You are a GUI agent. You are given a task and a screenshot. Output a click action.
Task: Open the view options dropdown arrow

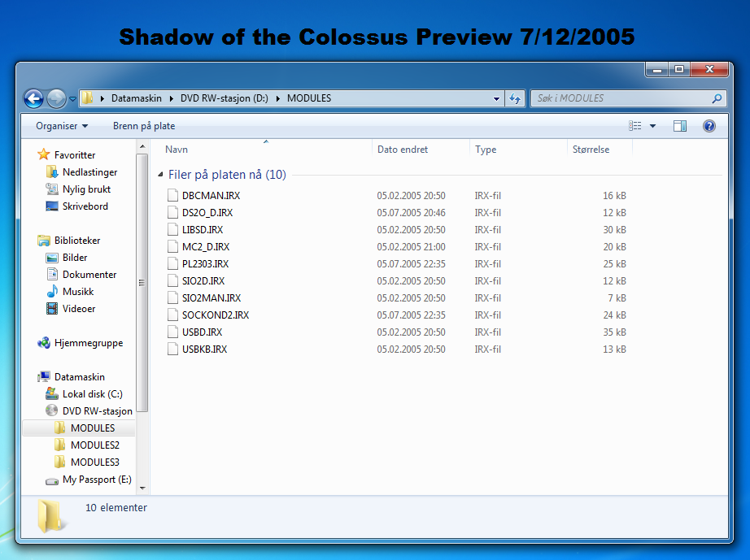pyautogui.click(x=652, y=126)
